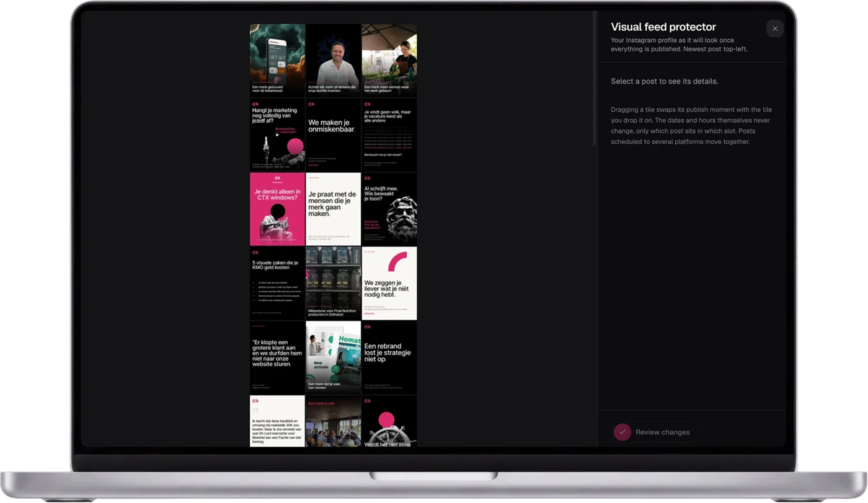Click the 'Visual feed protector' heading
The image size is (868, 503).
[663, 27]
